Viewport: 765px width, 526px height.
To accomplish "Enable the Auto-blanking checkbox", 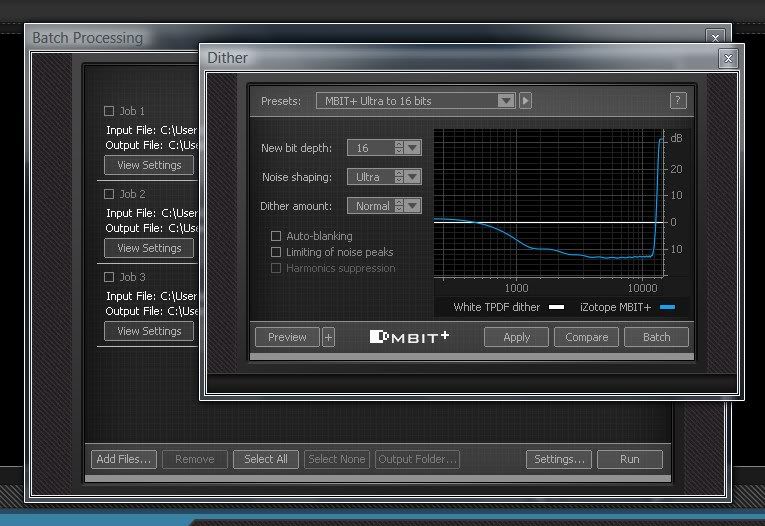I will (276, 236).
